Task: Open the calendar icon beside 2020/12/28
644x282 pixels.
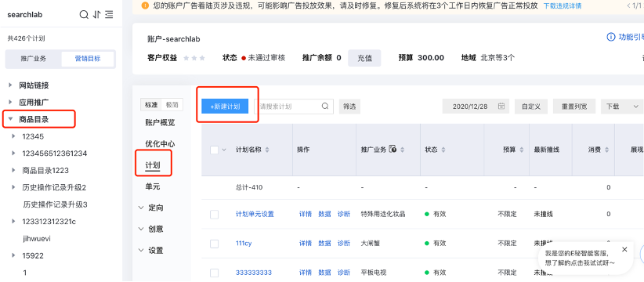Action: pos(501,106)
